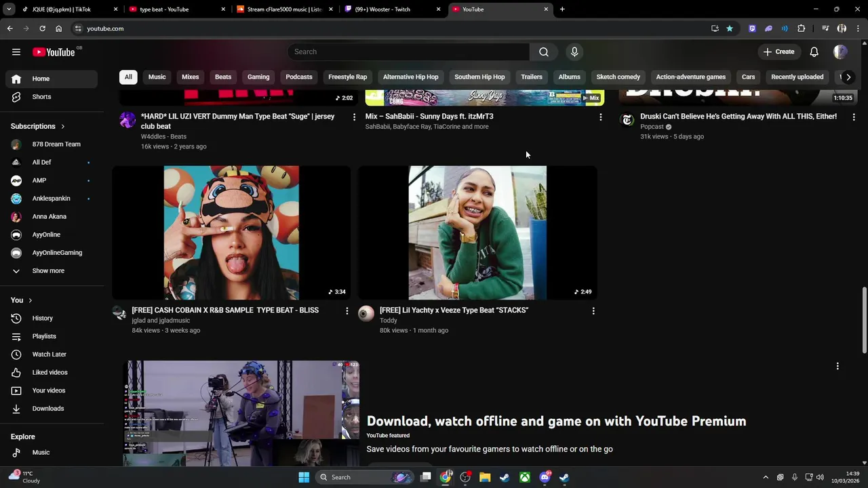Select the Freestyle Rap chip
Image resolution: width=868 pixels, height=488 pixels.
[x=347, y=77]
